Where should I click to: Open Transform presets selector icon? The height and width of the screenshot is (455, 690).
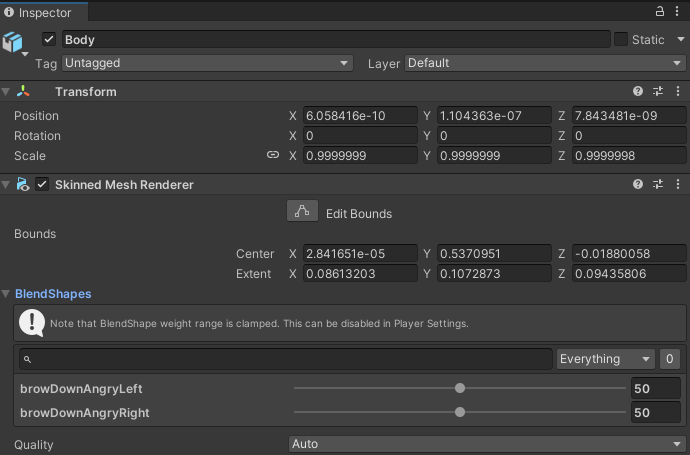click(x=658, y=91)
